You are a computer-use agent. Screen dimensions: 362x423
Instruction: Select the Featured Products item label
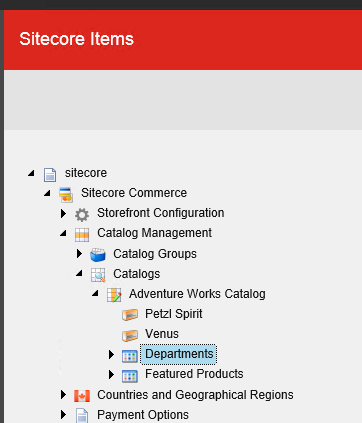click(194, 374)
